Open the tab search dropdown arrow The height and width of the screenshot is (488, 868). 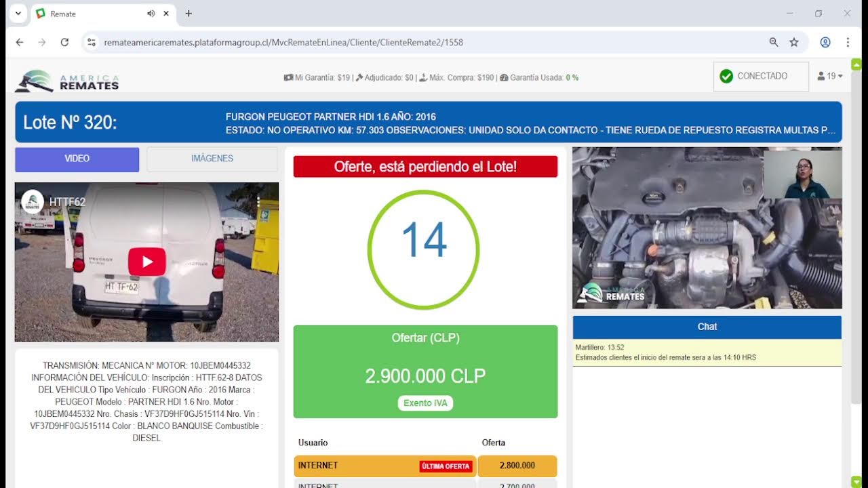pos(18,14)
